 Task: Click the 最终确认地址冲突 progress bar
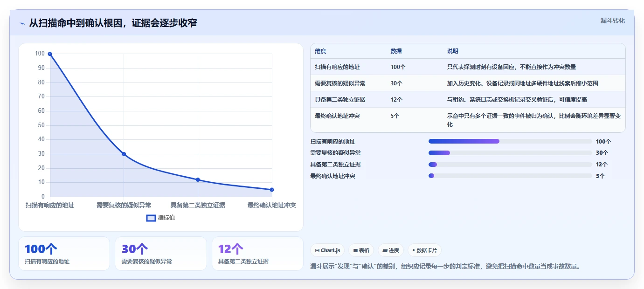[510, 176]
